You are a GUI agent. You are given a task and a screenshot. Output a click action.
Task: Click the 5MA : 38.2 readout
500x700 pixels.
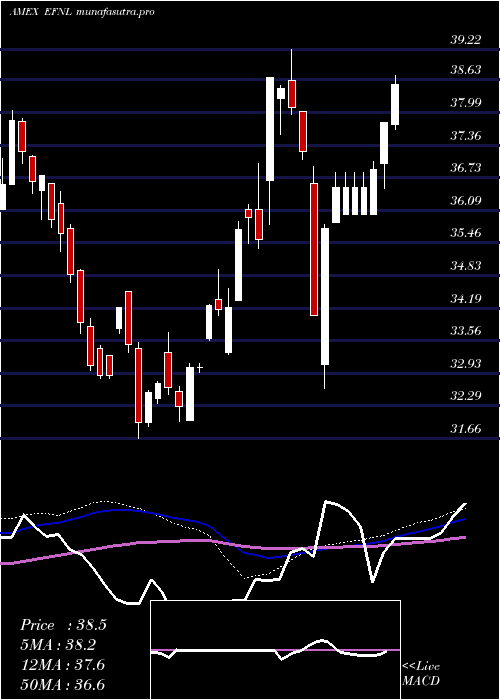[58, 645]
